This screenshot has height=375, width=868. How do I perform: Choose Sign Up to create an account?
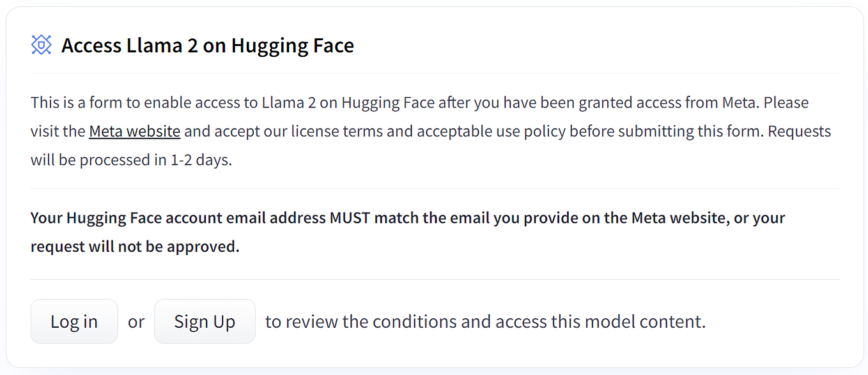pyautogui.click(x=205, y=321)
